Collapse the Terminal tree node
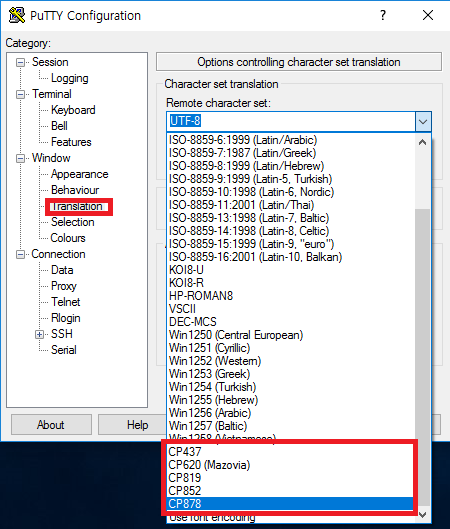Screen dimensions: 450x529 pos(21,94)
